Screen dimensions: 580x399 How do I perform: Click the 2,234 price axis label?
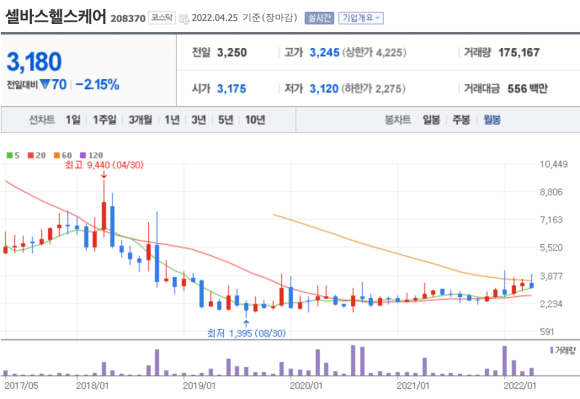point(551,304)
